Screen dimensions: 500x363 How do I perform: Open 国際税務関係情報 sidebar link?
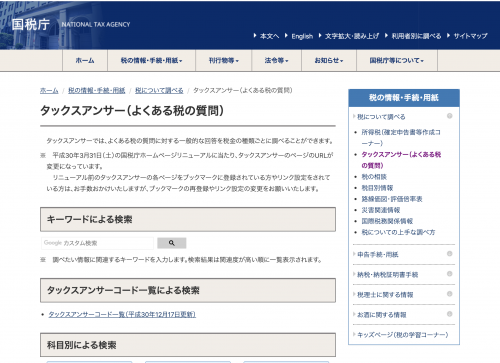(x=387, y=221)
